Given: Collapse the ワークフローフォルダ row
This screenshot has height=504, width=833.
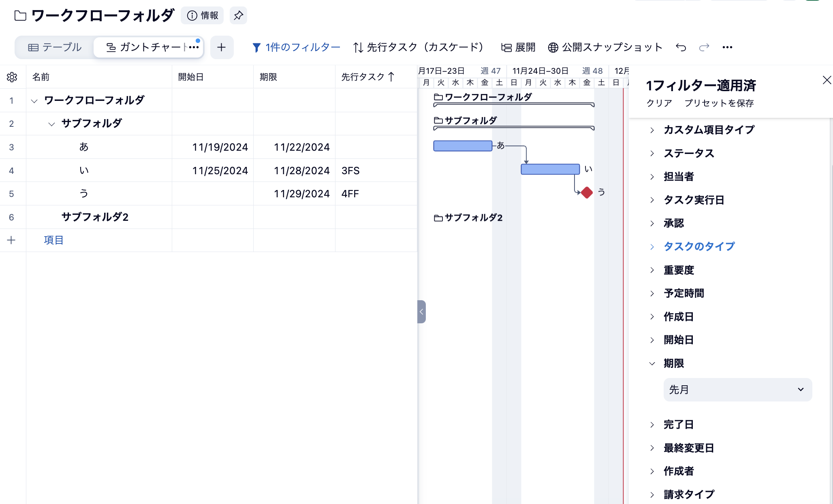Looking at the screenshot, I should (x=34, y=100).
